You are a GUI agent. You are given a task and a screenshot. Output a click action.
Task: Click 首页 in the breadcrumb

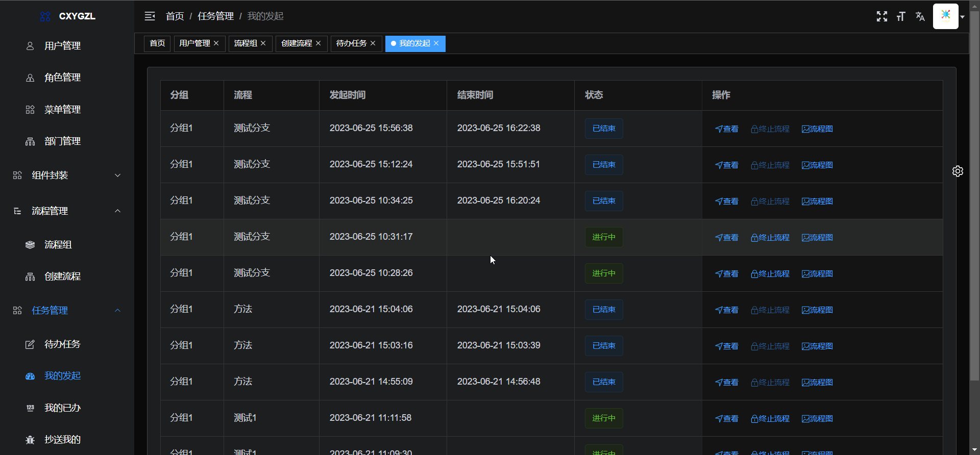pos(175,16)
